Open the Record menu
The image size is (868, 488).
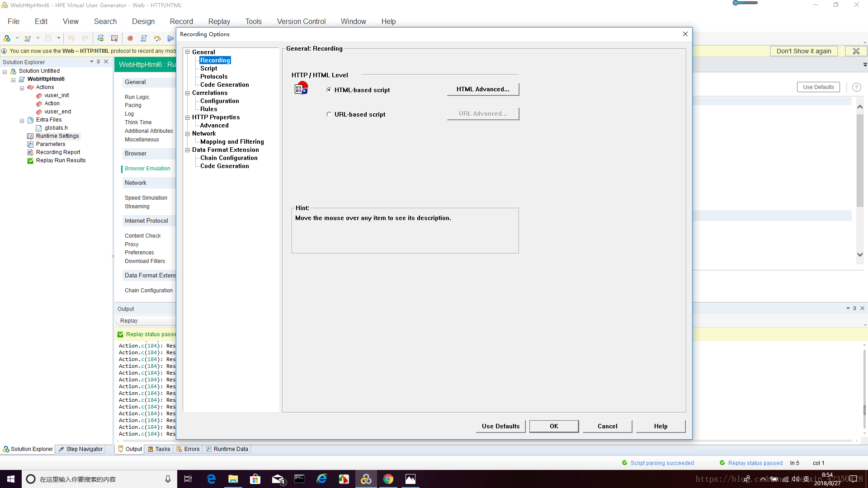coord(181,21)
